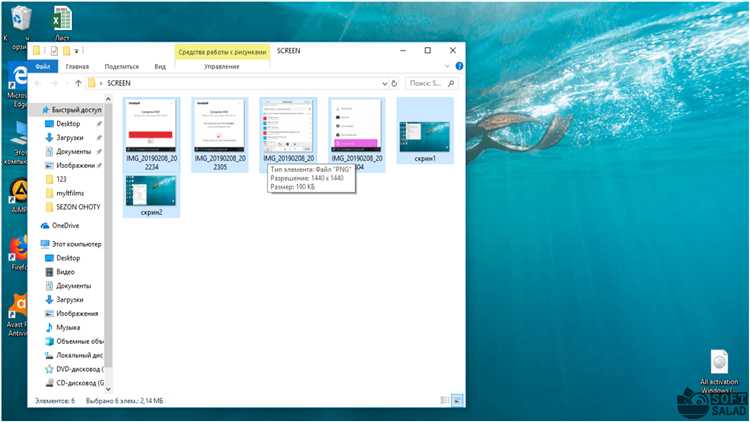Image resolution: width=750 pixels, height=422 pixels.
Task: Open the Excel sheet desktop icon
Action: [x=61, y=18]
